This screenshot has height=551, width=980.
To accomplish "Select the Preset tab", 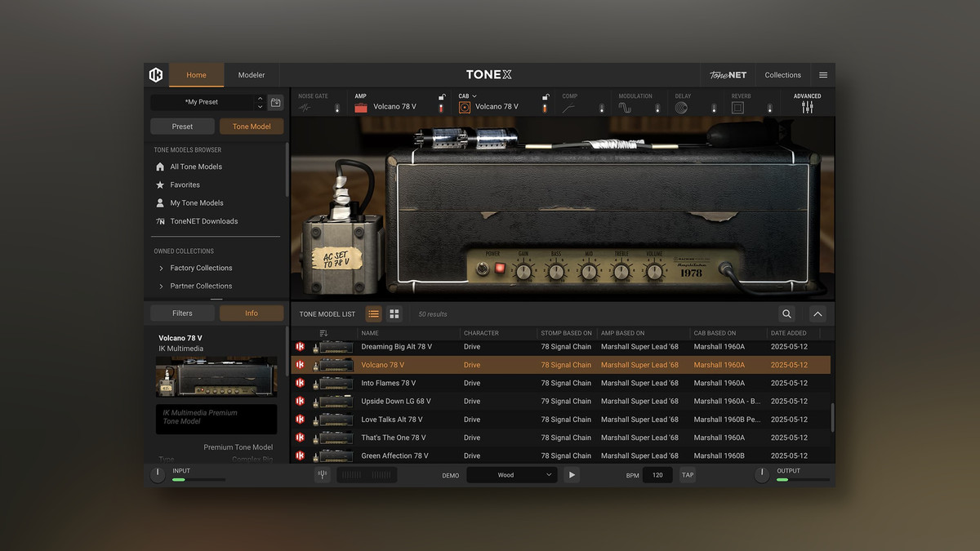I will click(x=182, y=127).
